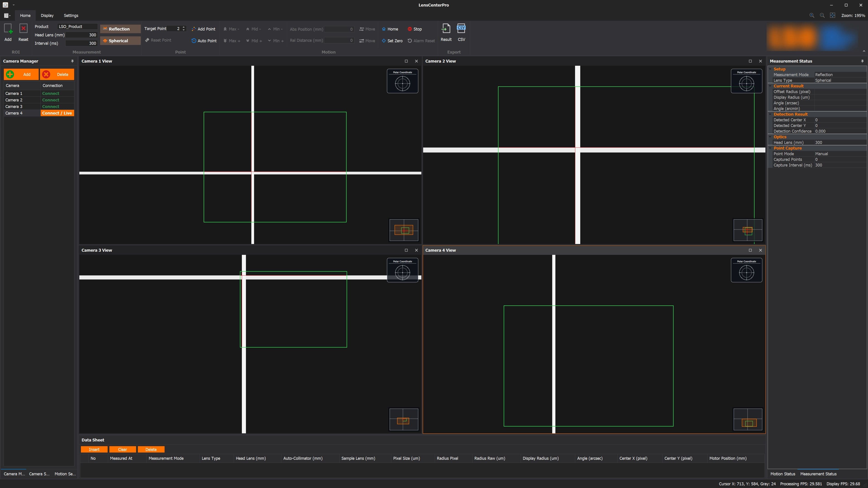
Task: Click the zoom out magnifier icon
Action: [822, 16]
